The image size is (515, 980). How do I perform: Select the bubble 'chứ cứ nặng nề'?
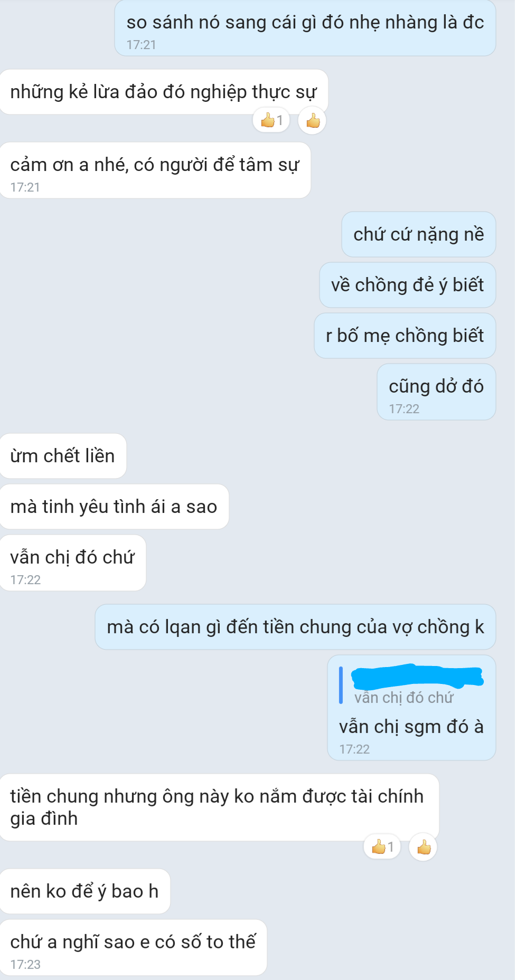coord(419,234)
